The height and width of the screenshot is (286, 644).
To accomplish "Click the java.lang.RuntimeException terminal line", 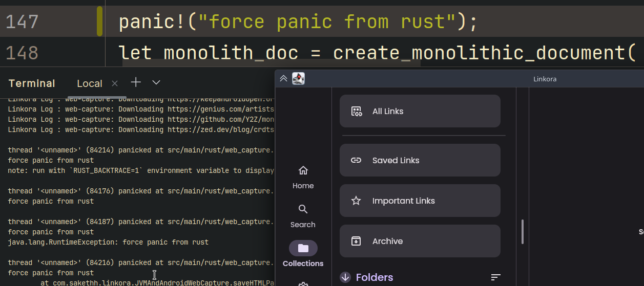I will [x=108, y=242].
